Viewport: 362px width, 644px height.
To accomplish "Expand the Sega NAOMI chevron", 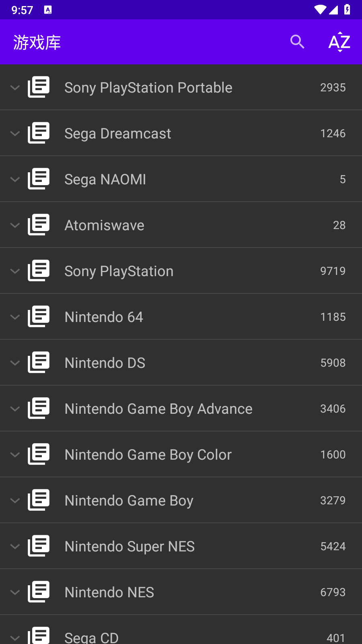I will pyautogui.click(x=15, y=179).
